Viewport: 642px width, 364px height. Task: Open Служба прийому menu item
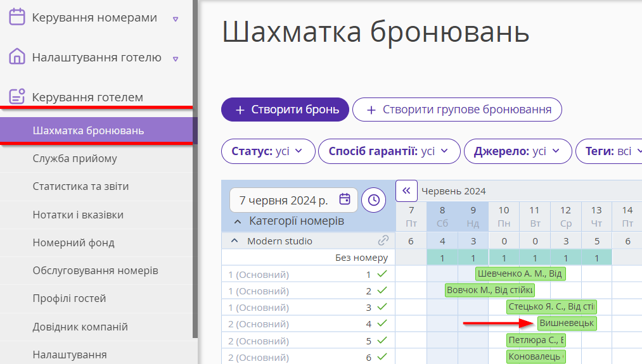(x=96, y=158)
